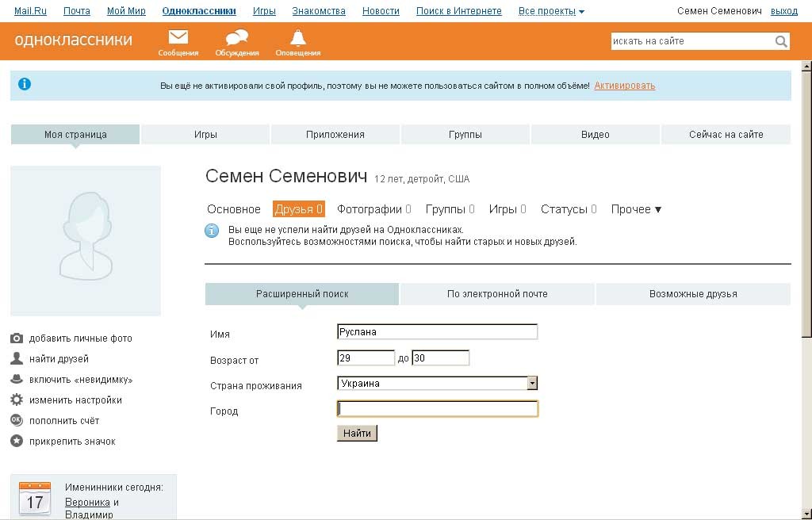Click the включить «невидимку» link
This screenshot has width=812, height=520.
(x=82, y=380)
